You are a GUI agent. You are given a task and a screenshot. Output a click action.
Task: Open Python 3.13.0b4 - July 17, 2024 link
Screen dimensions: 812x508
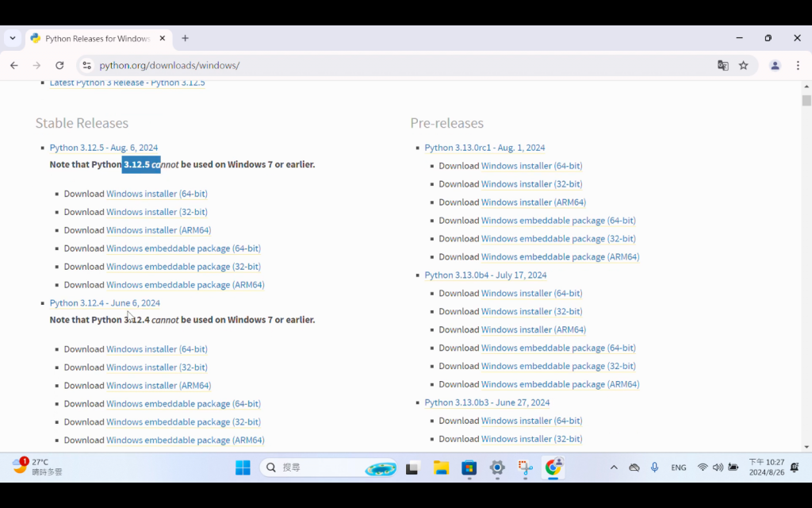pos(485,275)
